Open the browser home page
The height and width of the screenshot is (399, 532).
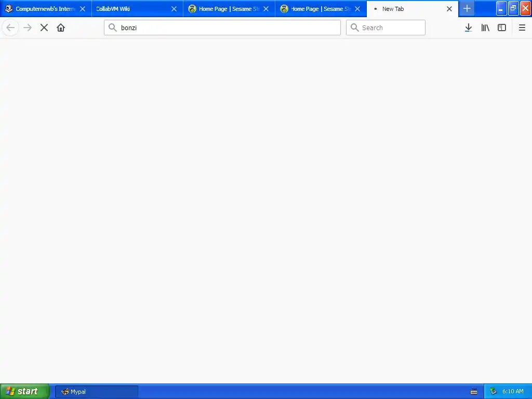point(61,28)
